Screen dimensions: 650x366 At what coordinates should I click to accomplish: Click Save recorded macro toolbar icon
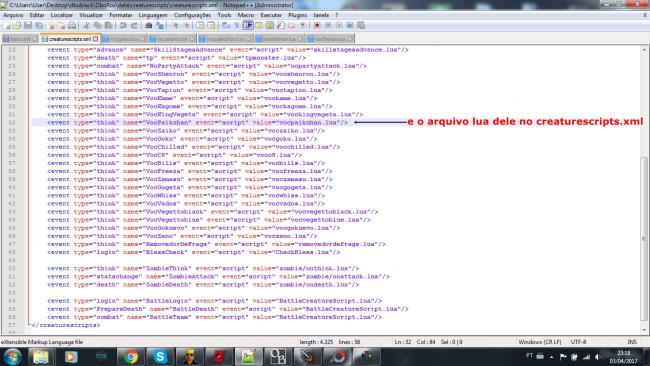pyautogui.click(x=361, y=26)
